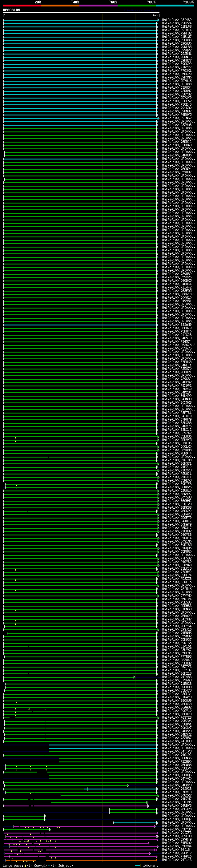This screenshot has height=868, width=197.
Task: Click the green ~80% identity legend segment
Action: pyautogui.click(x=137, y=6)
